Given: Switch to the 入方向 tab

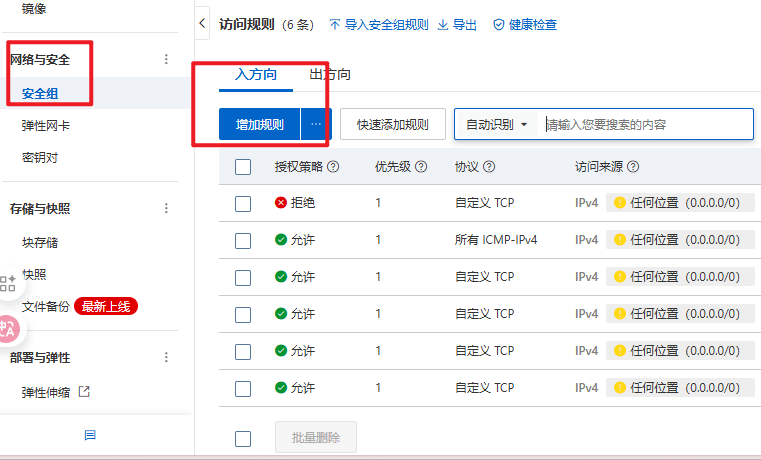Looking at the screenshot, I should (256, 74).
